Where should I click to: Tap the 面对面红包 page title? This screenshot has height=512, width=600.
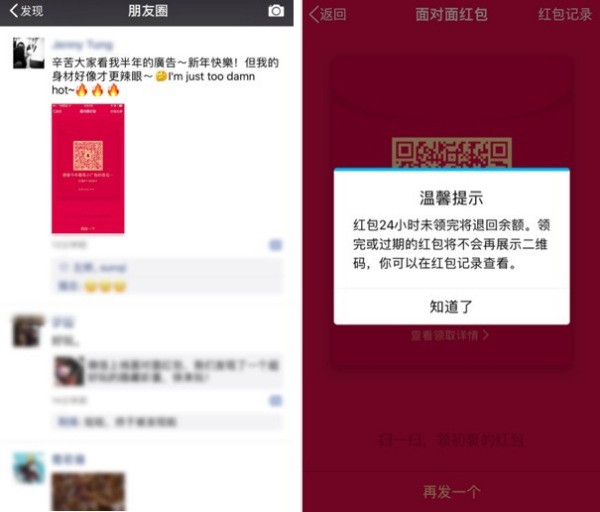coord(452,15)
